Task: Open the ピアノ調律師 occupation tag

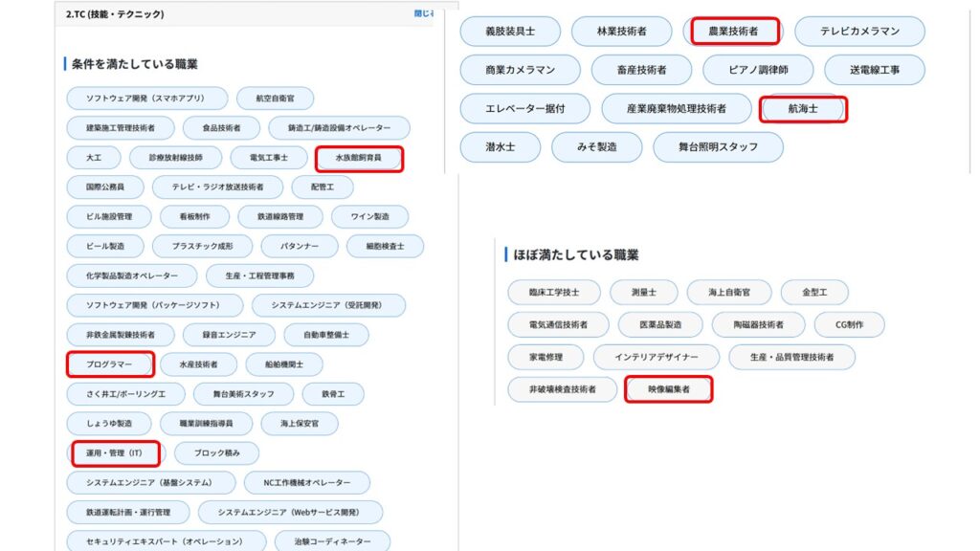Action: click(758, 70)
